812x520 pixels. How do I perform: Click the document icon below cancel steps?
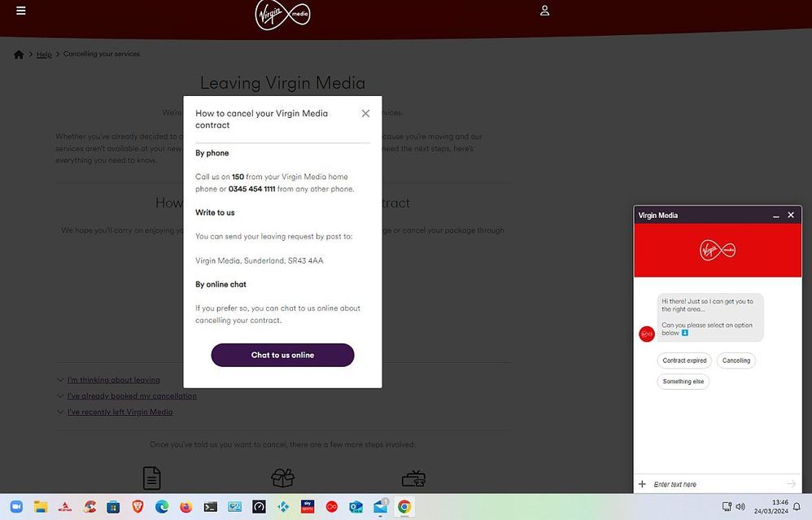151,478
